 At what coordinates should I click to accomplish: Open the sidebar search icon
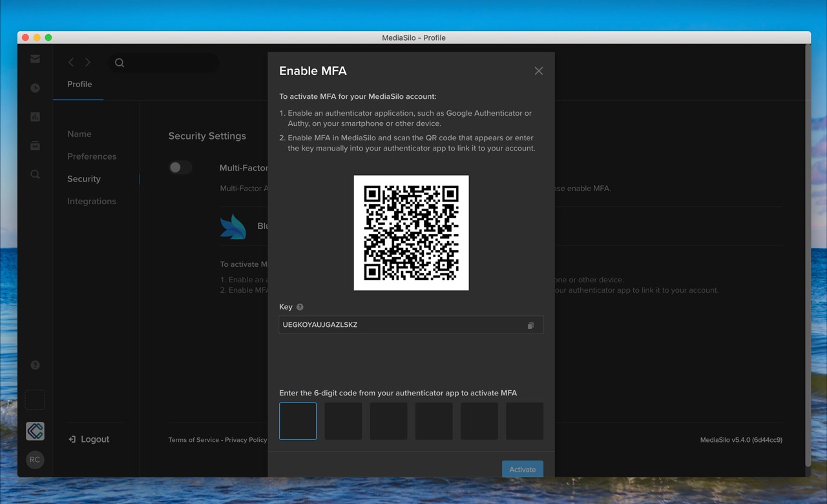(35, 174)
